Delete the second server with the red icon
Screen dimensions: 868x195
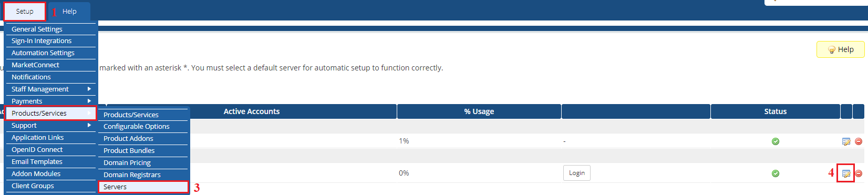point(859,173)
